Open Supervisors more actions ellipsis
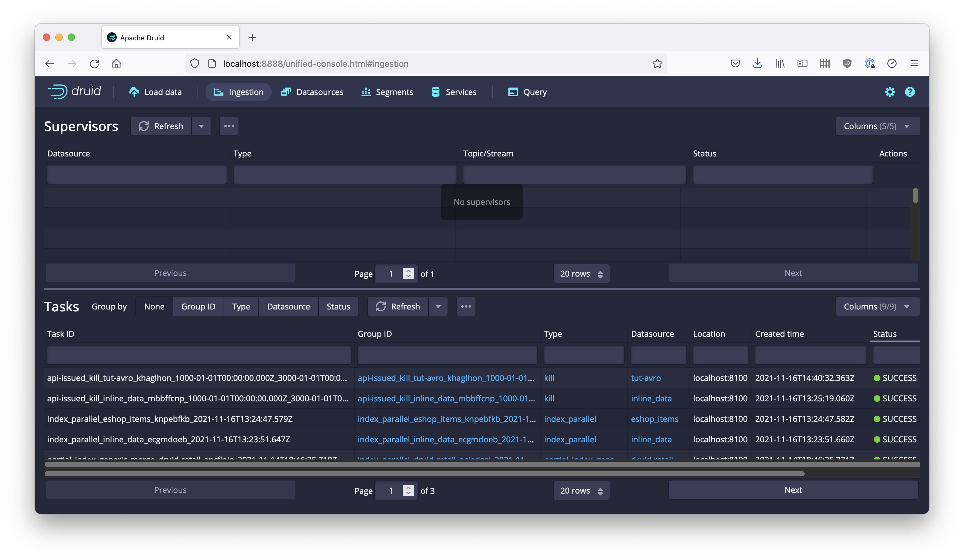The image size is (964, 560). tap(229, 126)
